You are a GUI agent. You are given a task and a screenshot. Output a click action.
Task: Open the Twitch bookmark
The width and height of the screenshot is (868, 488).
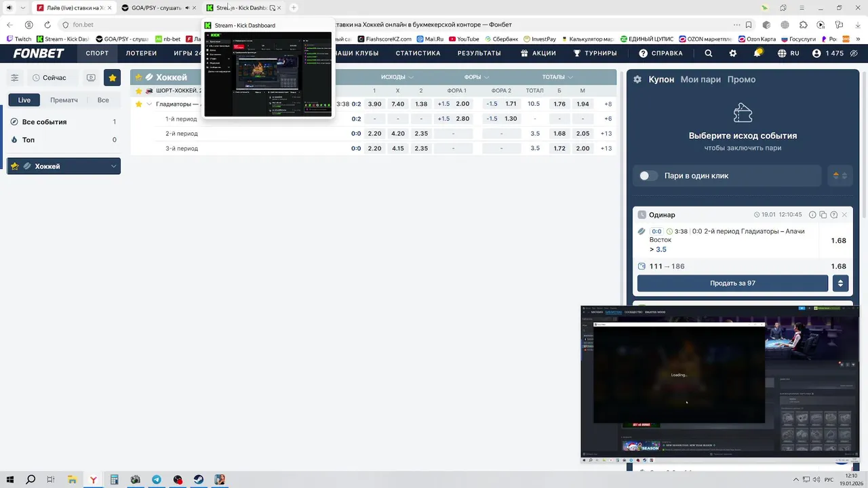coord(19,39)
